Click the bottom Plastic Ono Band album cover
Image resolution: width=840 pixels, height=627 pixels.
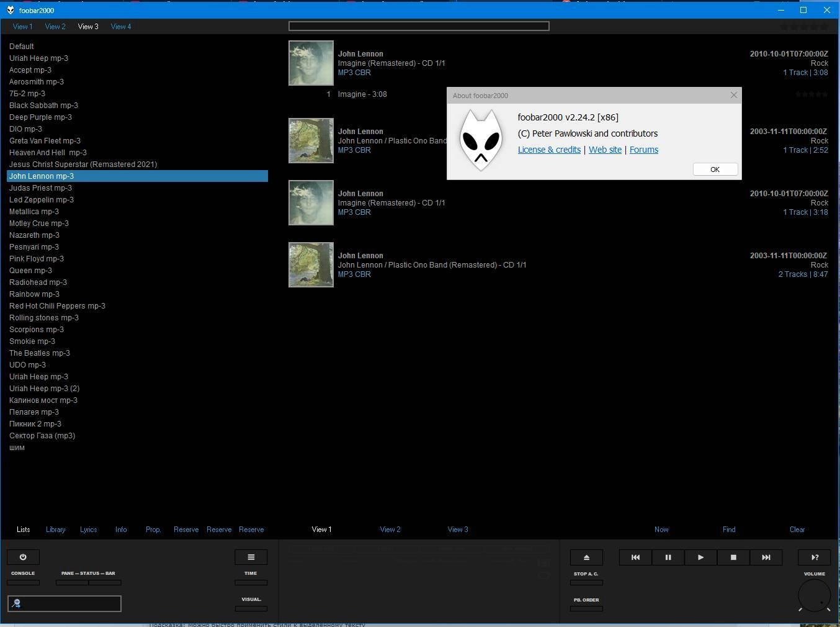tap(311, 265)
